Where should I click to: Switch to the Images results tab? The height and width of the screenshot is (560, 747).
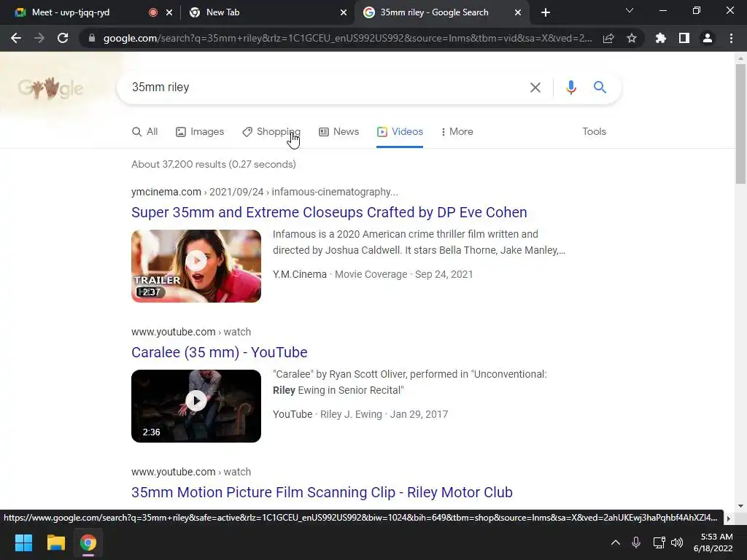tap(200, 132)
